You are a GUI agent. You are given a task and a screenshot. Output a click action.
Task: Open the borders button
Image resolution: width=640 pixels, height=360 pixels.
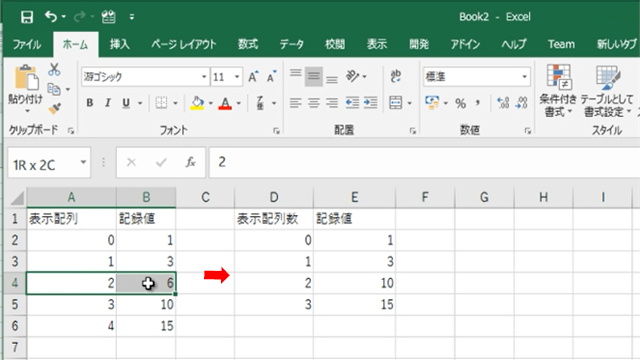point(161,103)
